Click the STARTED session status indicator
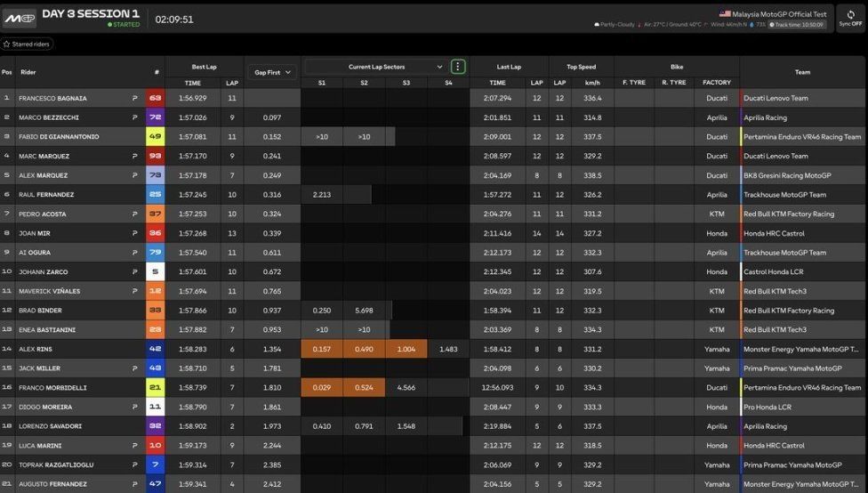 (124, 24)
